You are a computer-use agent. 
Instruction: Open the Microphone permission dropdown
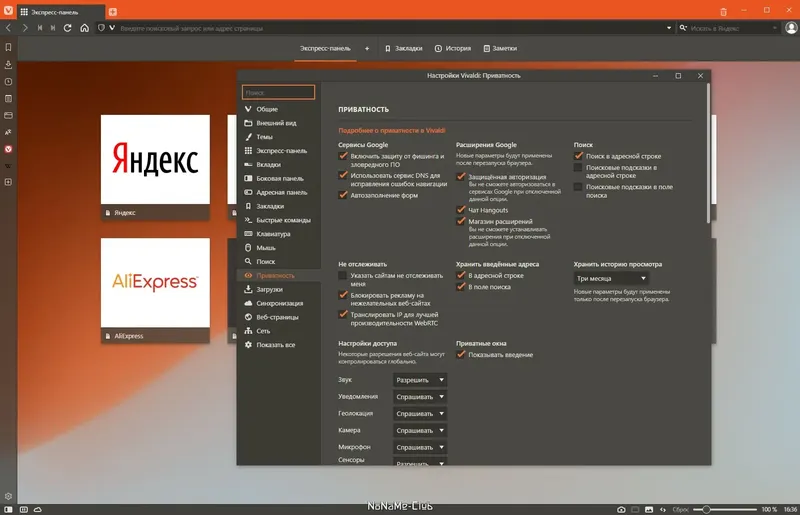420,447
